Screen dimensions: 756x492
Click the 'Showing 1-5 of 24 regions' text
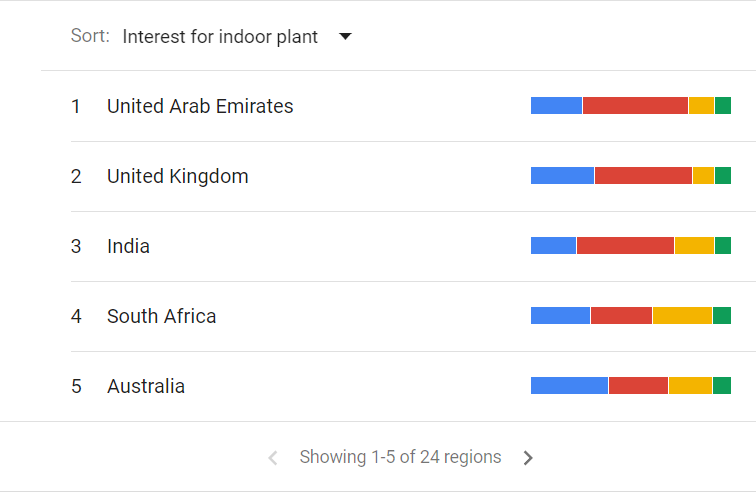(400, 457)
